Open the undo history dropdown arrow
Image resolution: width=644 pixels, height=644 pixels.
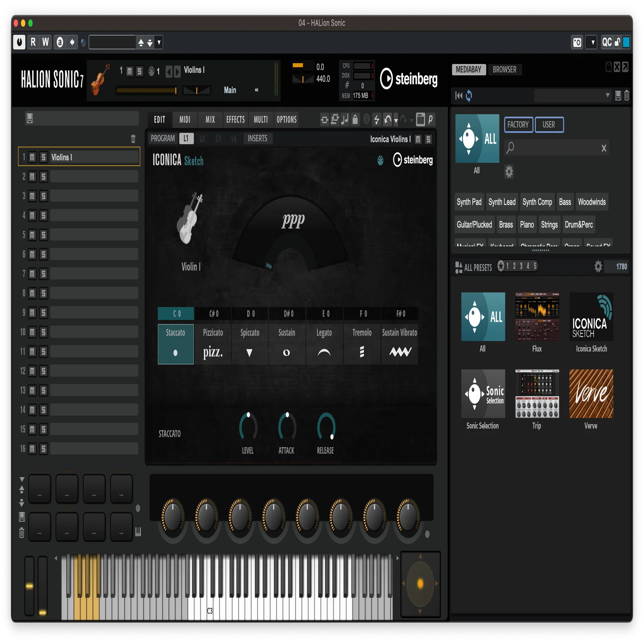[396, 120]
